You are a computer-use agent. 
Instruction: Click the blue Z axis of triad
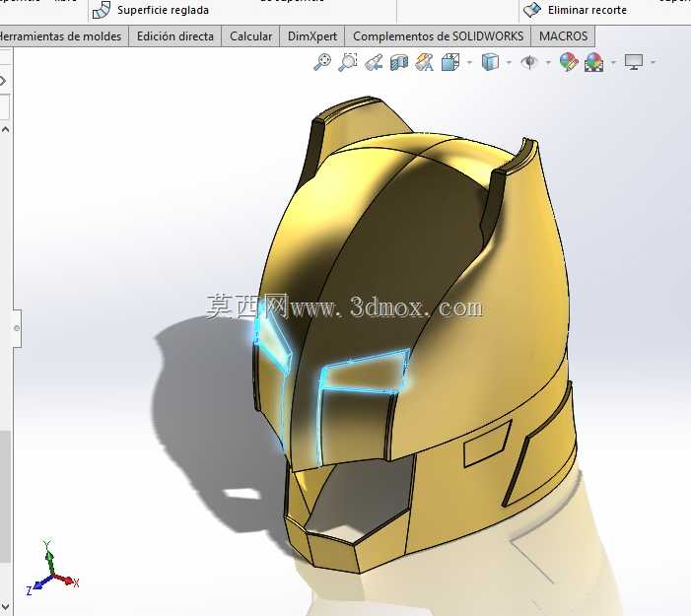tap(39, 584)
